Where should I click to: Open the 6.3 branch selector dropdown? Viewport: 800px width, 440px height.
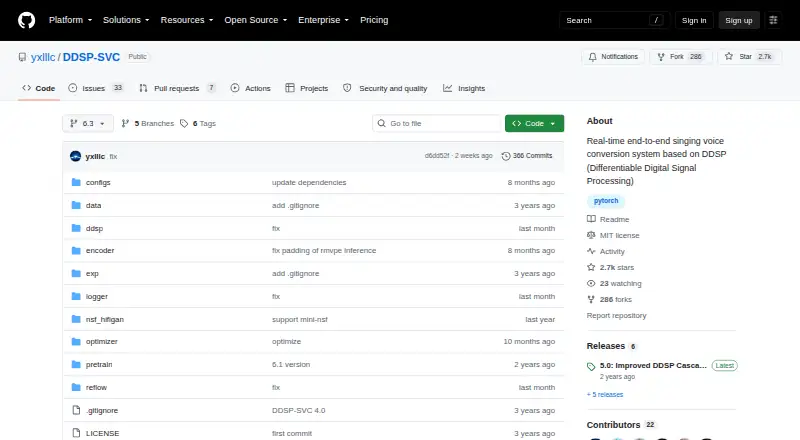point(88,124)
